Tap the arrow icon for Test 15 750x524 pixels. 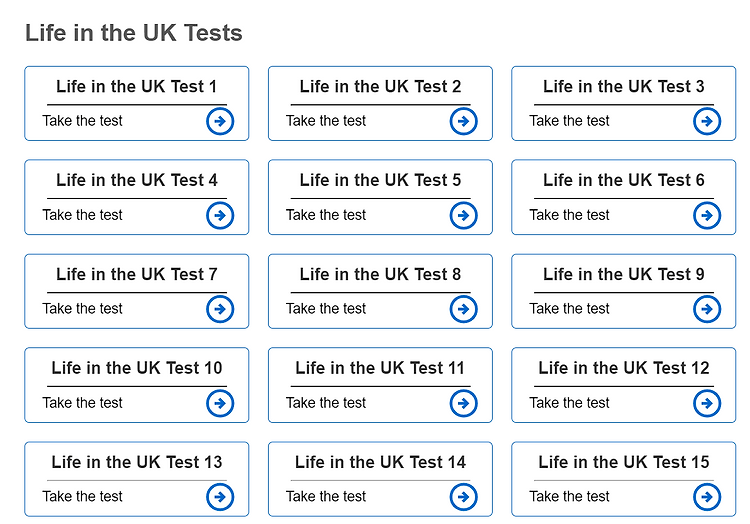click(x=707, y=497)
